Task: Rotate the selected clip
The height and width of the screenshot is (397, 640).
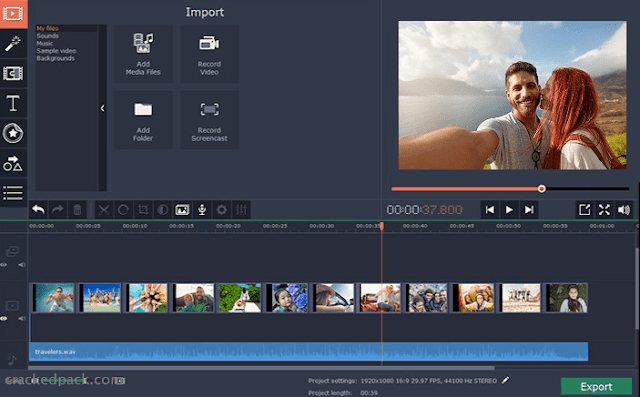Action: coord(123,210)
